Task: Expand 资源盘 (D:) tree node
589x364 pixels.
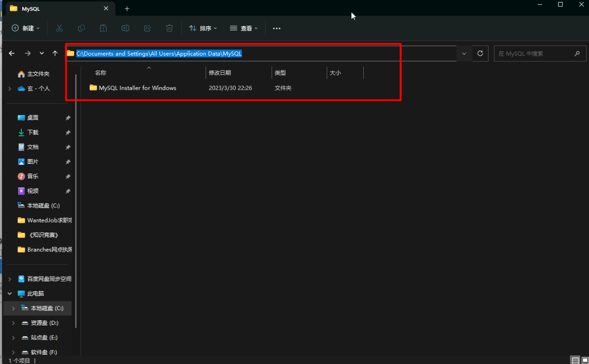Action: [13, 323]
